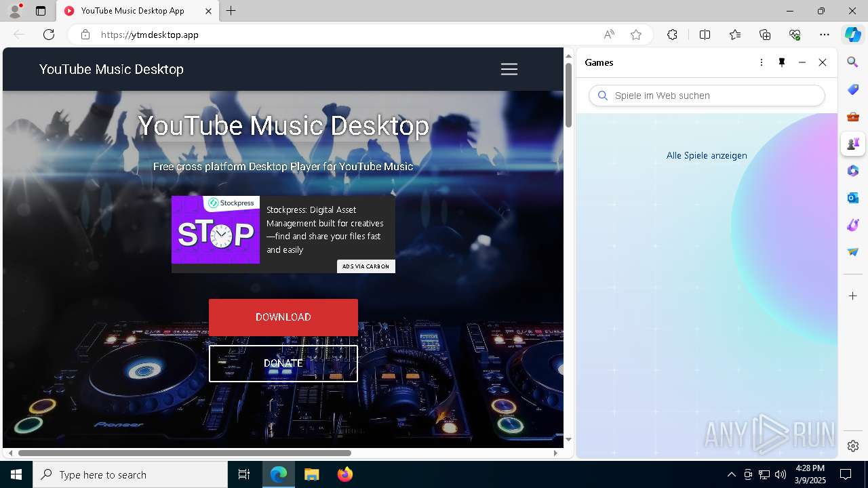Open the volume control in system tray
The height and width of the screenshot is (488, 868).
780,474
